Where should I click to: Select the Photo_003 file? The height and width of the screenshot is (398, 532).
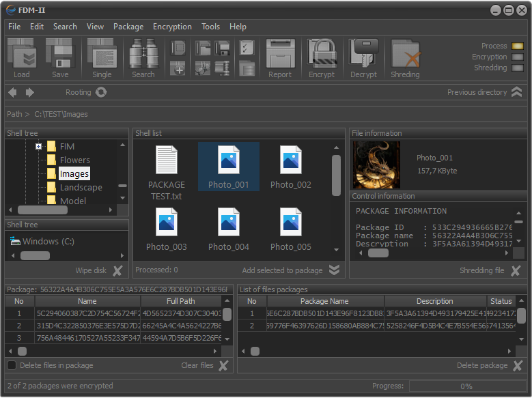pyautogui.click(x=166, y=229)
